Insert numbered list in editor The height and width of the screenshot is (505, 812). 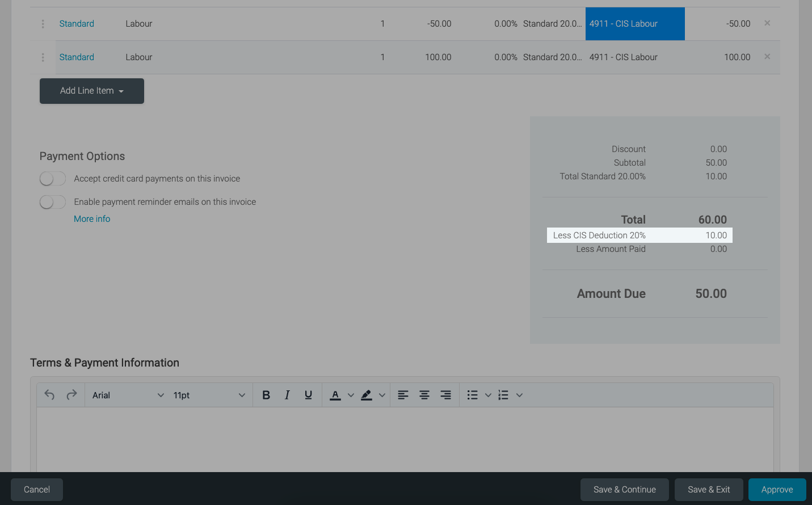coord(503,395)
